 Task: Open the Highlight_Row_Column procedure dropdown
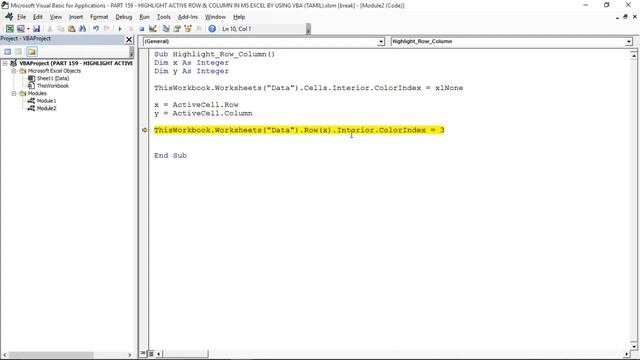point(628,42)
